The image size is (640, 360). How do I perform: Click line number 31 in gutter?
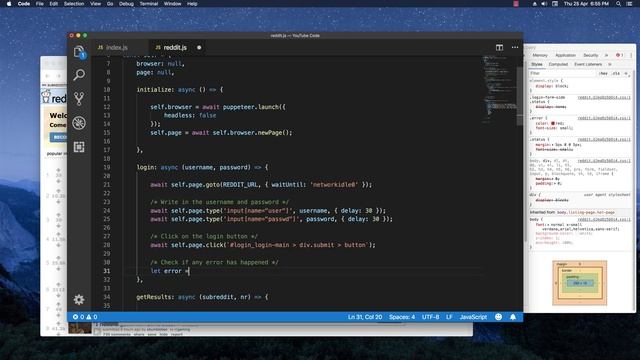coord(107,271)
